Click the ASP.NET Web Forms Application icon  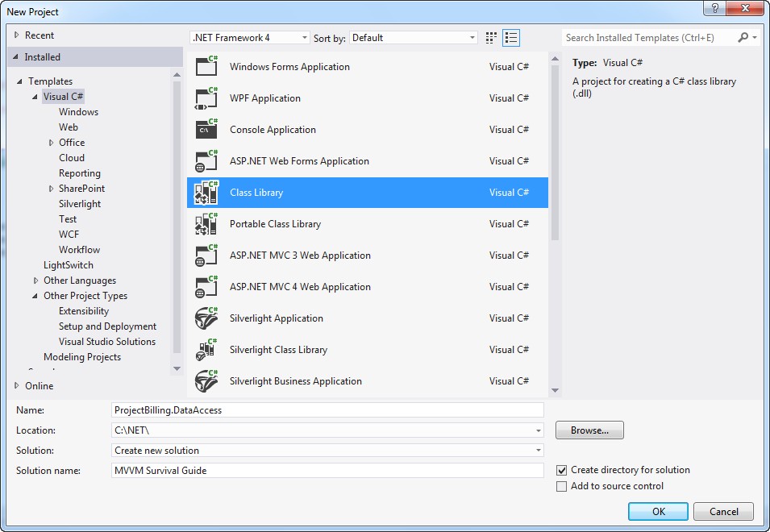(206, 160)
